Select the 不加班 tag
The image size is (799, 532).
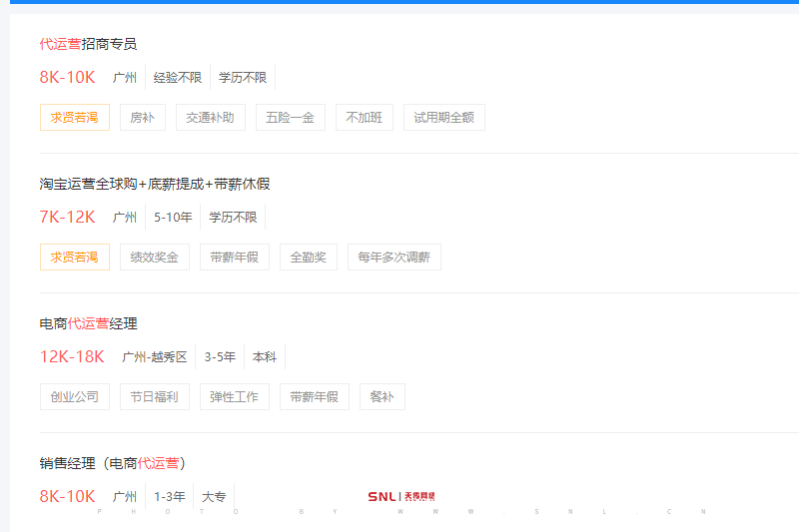364,118
